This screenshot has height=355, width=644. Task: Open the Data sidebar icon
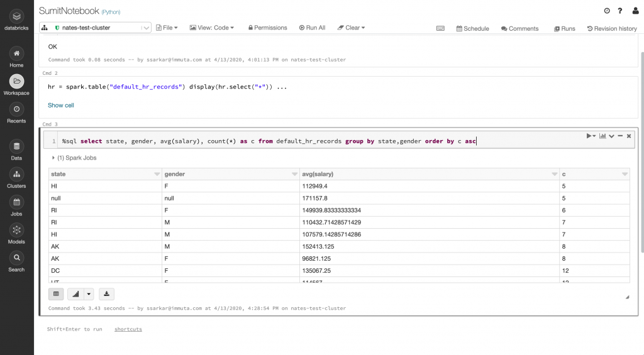tap(16, 146)
